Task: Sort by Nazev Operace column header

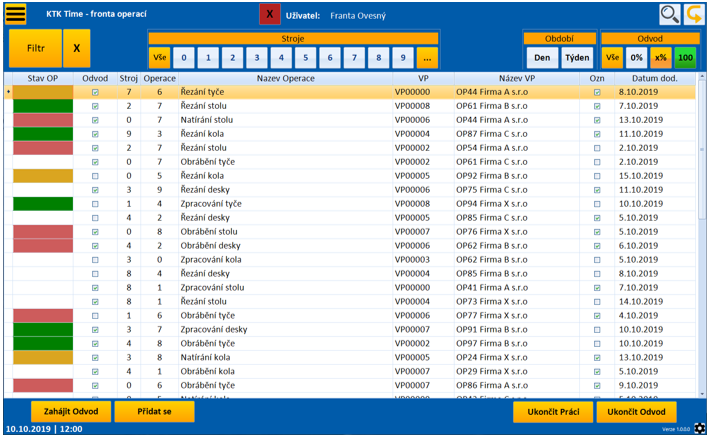Action: click(285, 78)
